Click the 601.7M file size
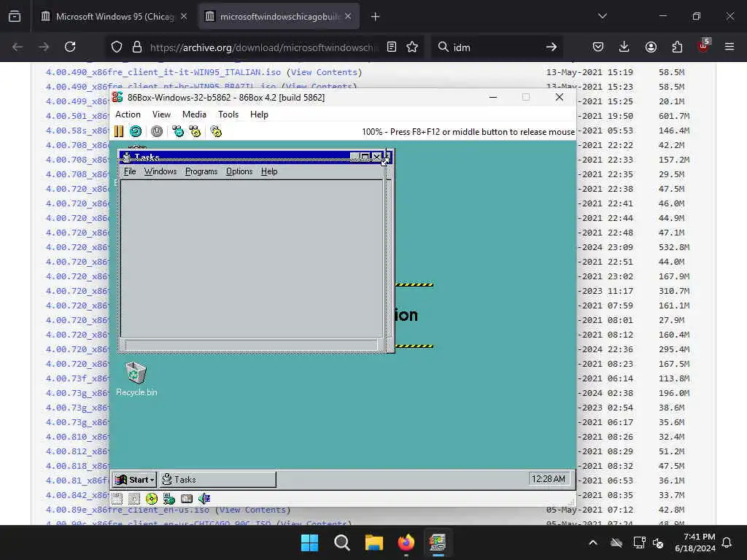Viewport: 747px width, 560px height. 674,116
